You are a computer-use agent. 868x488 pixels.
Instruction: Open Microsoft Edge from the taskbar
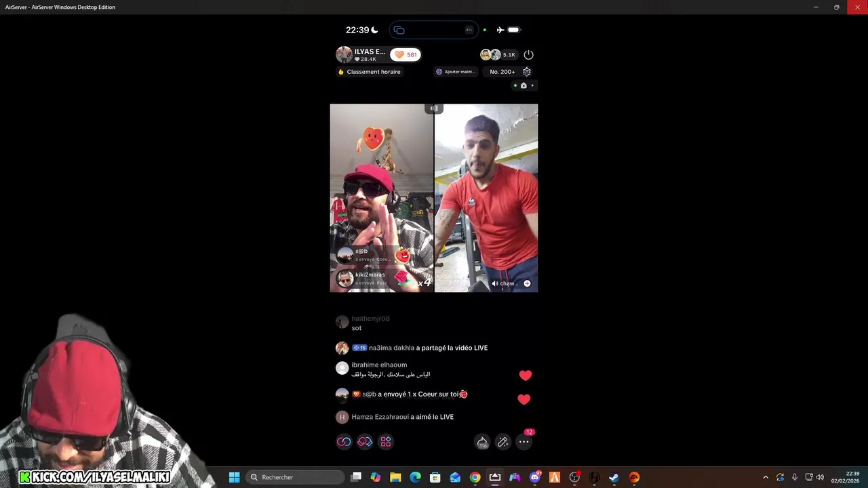(x=415, y=477)
